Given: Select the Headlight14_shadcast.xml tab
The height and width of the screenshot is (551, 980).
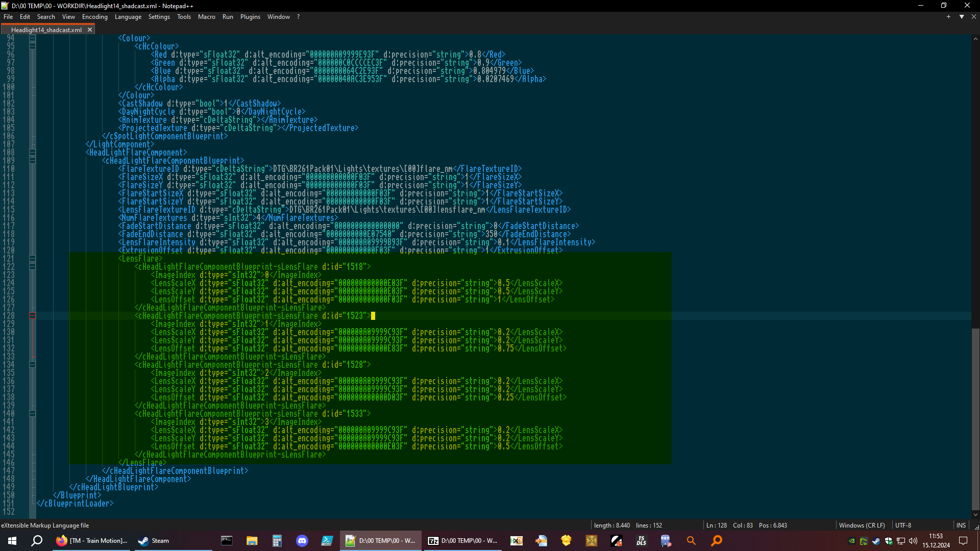Looking at the screenshot, I should click(46, 30).
